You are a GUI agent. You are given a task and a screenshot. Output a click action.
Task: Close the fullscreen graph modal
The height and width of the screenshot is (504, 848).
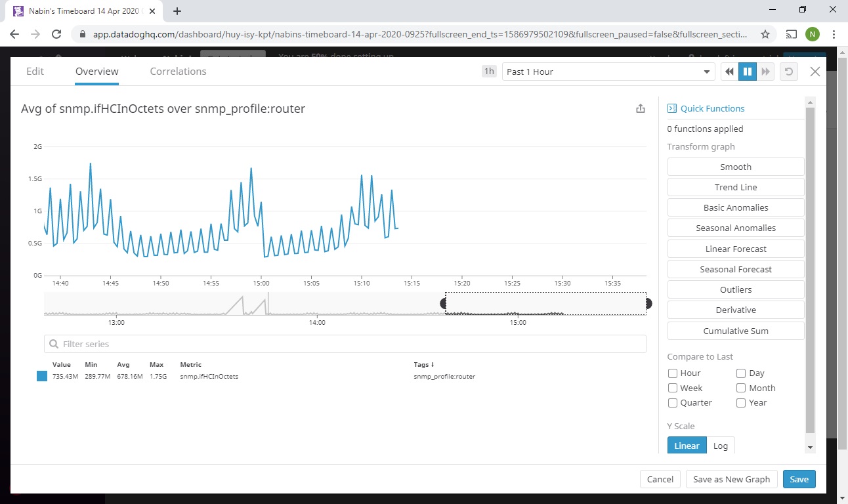click(x=815, y=72)
